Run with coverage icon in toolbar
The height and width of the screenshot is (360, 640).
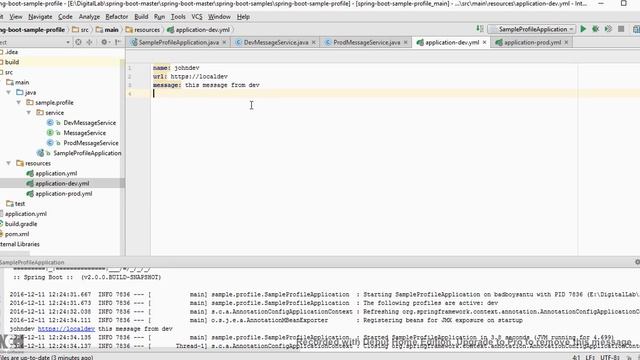coord(608,29)
